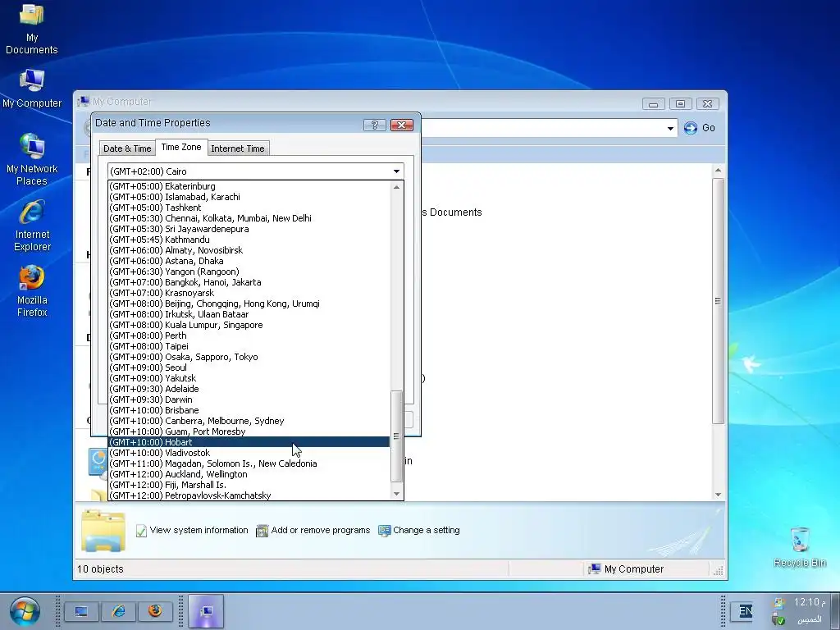Select (GMT+12:00) Fiji, Marshall Is.
The height and width of the screenshot is (630, 840).
click(x=249, y=485)
